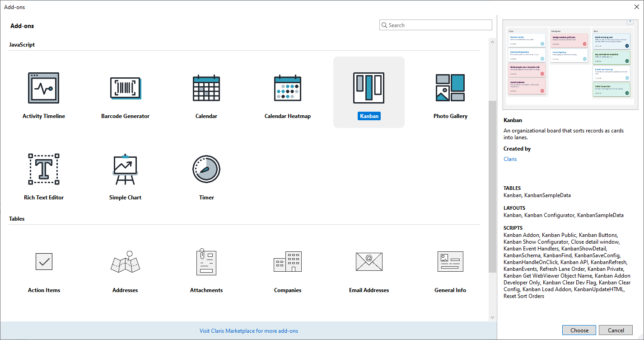Image resolution: width=644 pixels, height=340 pixels.
Task: Click into the Search add-ons field
Action: point(439,25)
